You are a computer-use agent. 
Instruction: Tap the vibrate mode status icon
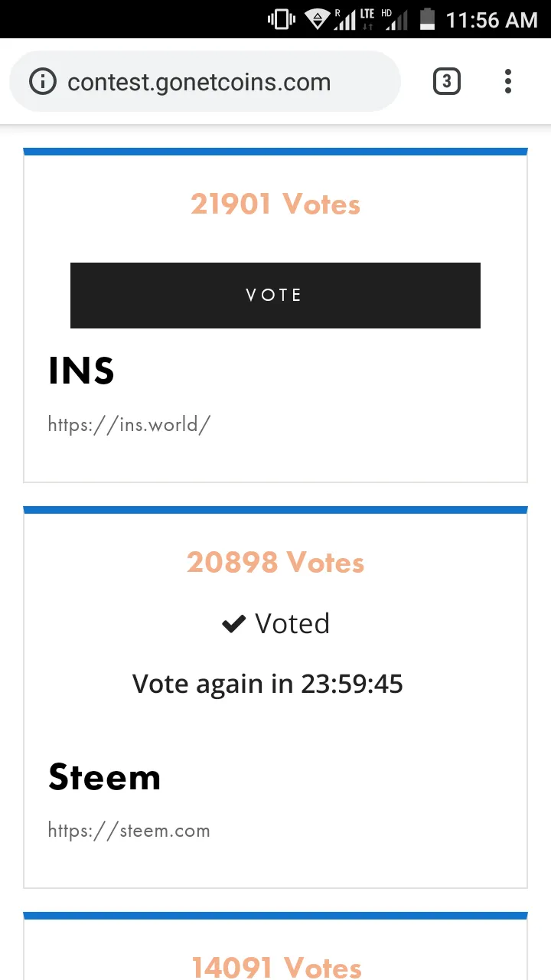(x=282, y=19)
